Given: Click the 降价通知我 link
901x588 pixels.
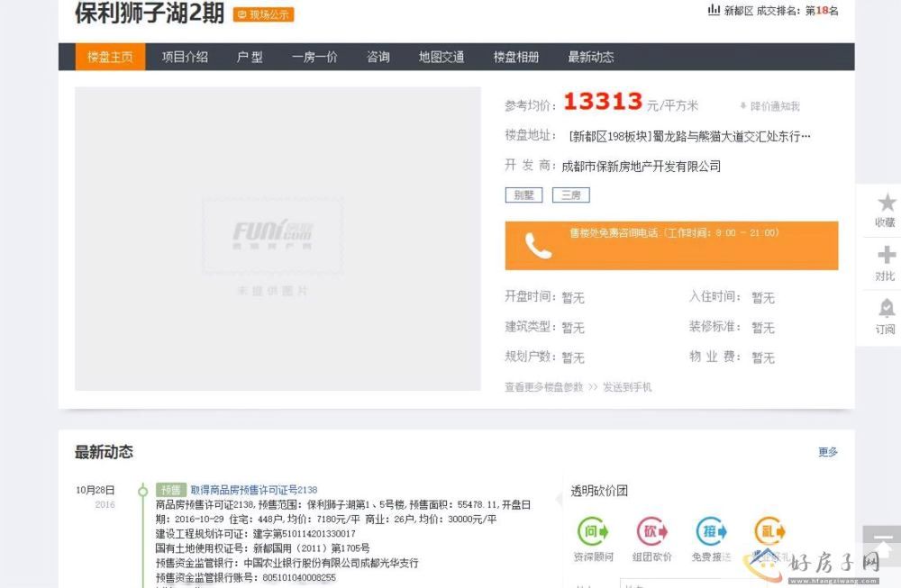Looking at the screenshot, I should click(x=770, y=106).
